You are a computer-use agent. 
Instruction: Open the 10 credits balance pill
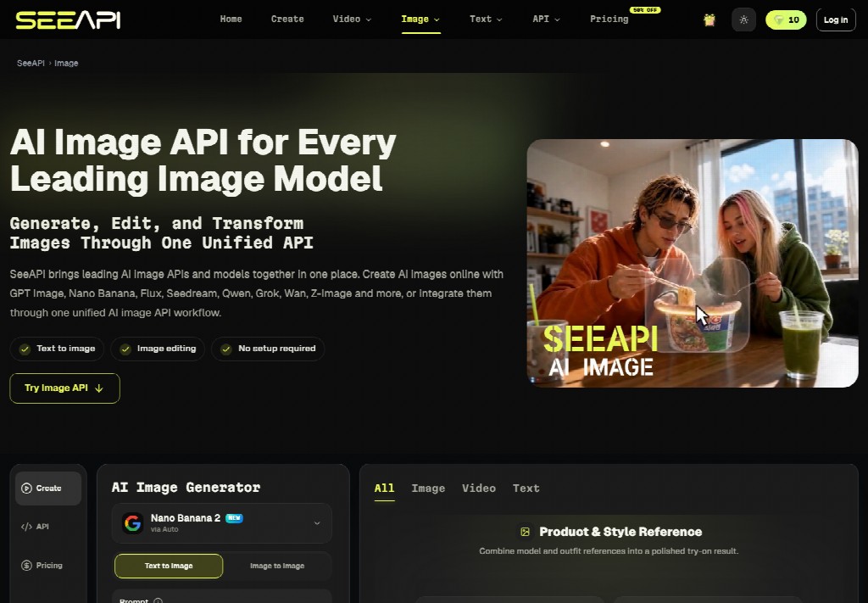786,20
